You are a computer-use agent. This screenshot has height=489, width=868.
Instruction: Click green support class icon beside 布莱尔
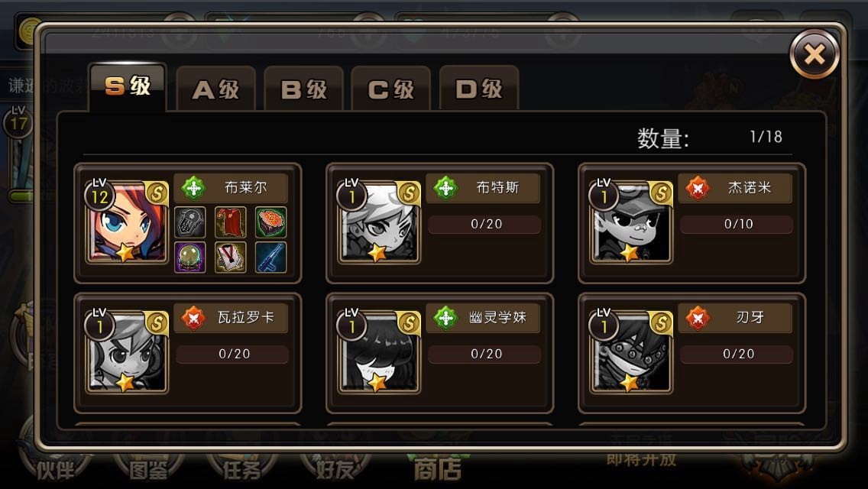pyautogui.click(x=193, y=188)
